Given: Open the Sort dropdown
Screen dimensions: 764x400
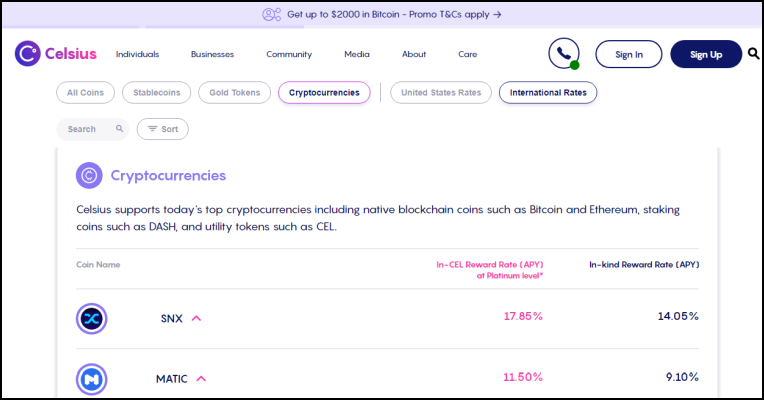Looking at the screenshot, I should coord(163,129).
